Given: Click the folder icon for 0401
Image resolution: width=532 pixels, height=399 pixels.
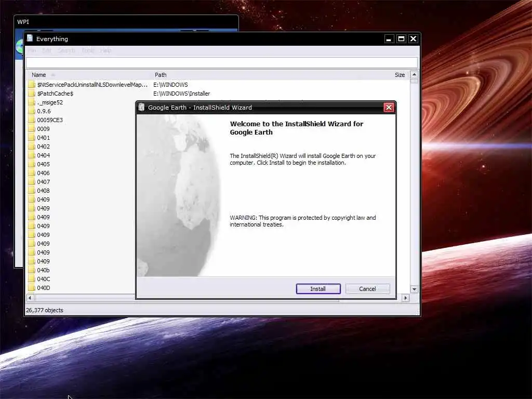Looking at the screenshot, I should tap(32, 137).
